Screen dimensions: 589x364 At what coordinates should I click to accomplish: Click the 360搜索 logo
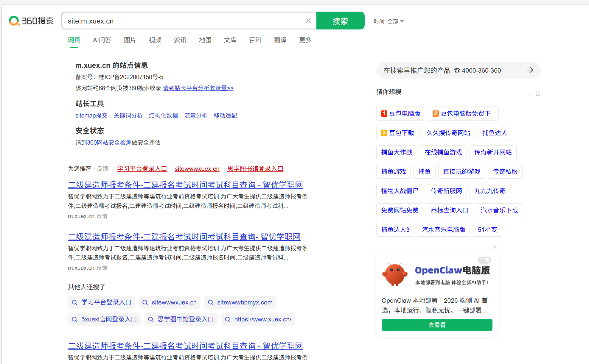(x=31, y=21)
